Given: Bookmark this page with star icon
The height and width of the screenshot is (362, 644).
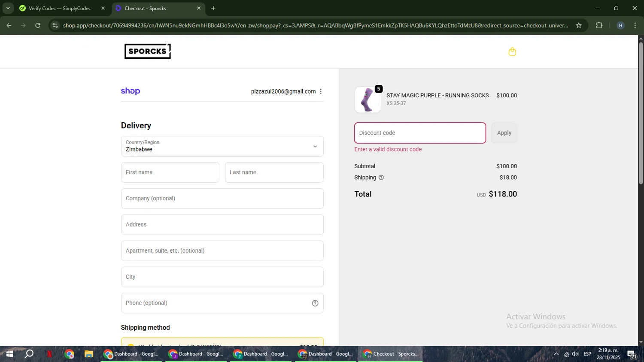Looking at the screenshot, I should tap(579, 25).
